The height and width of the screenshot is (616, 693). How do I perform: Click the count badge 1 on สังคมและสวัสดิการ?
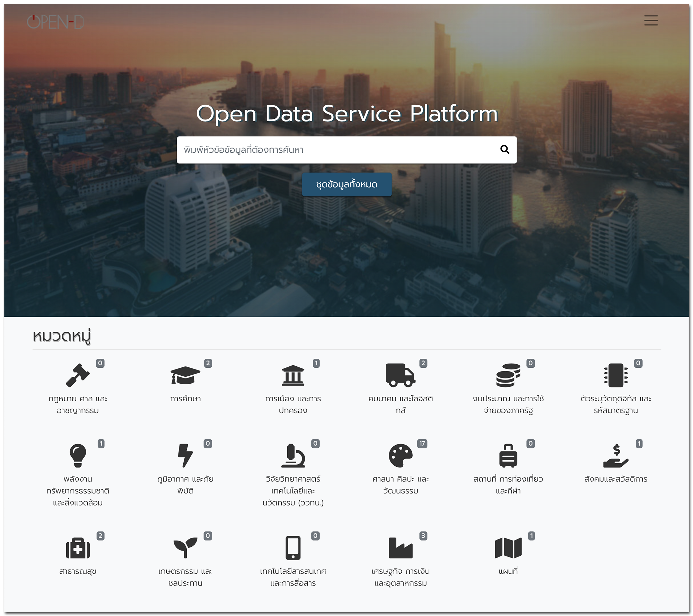pos(639,444)
